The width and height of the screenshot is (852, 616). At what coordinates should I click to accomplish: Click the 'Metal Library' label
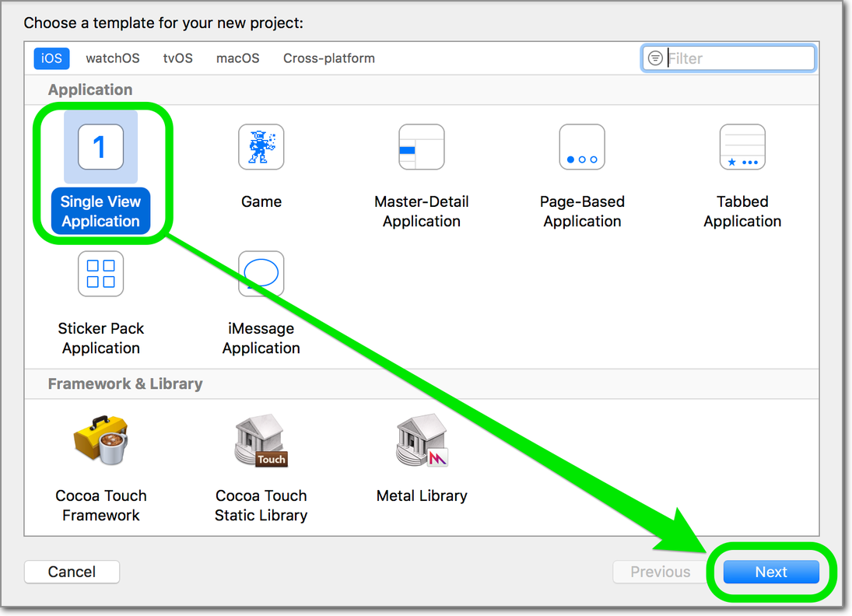point(422,495)
